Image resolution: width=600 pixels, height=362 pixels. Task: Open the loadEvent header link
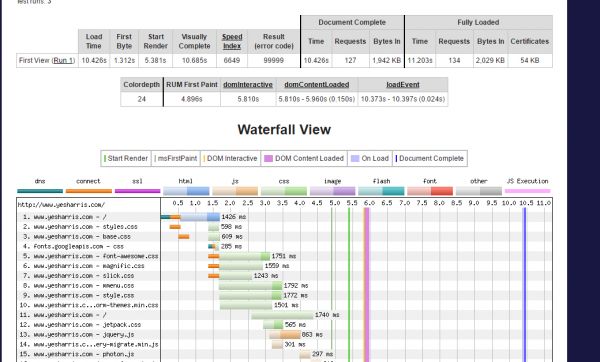pos(403,85)
